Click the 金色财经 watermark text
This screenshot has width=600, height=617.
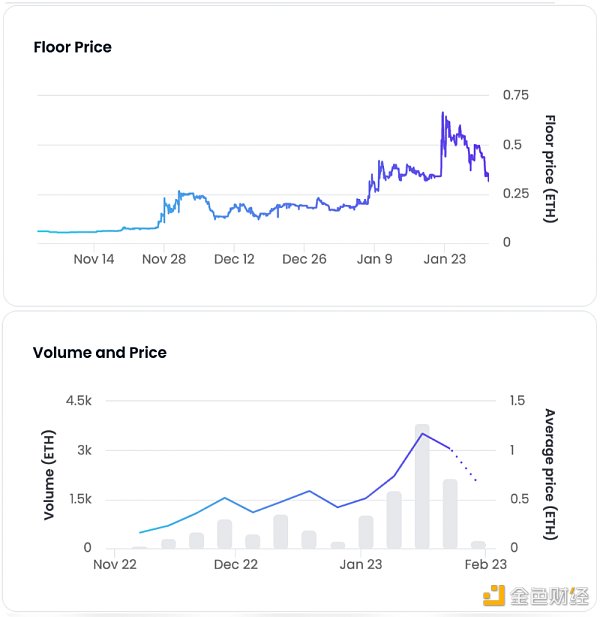click(548, 597)
